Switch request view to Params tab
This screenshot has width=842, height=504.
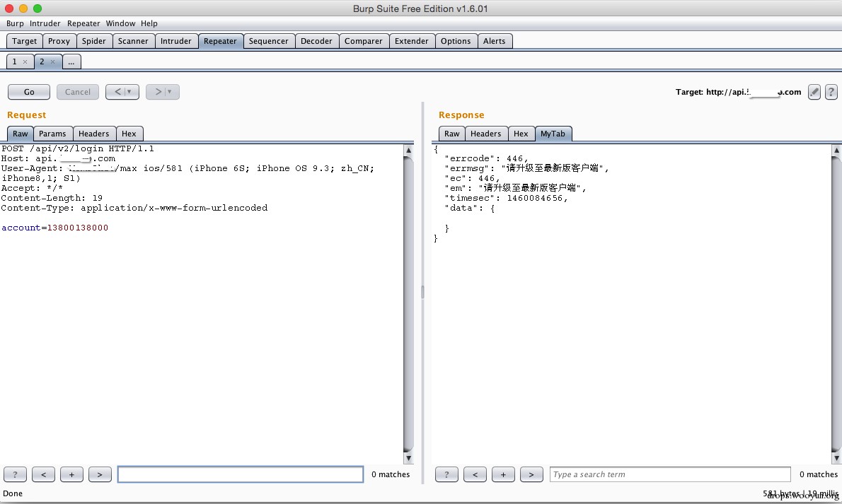point(52,134)
